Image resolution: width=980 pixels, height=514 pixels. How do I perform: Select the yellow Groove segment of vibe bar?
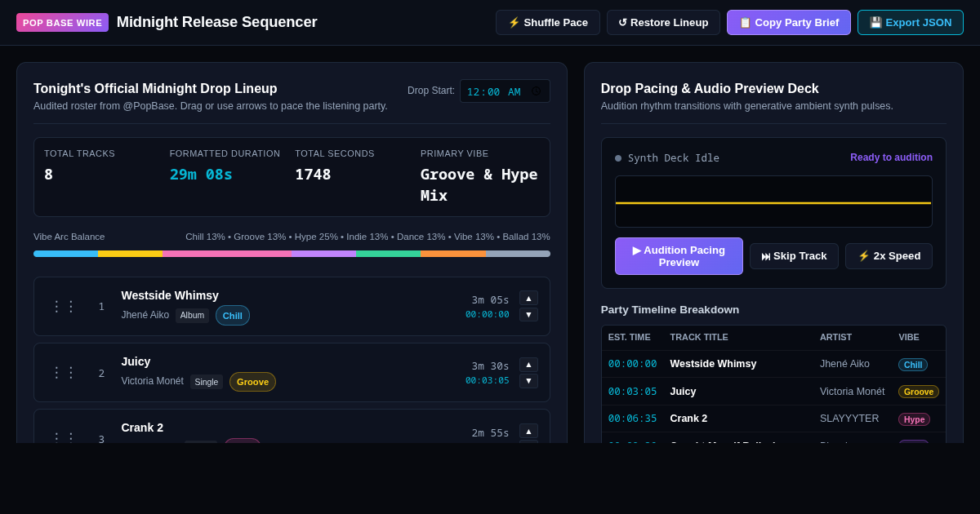pos(130,254)
